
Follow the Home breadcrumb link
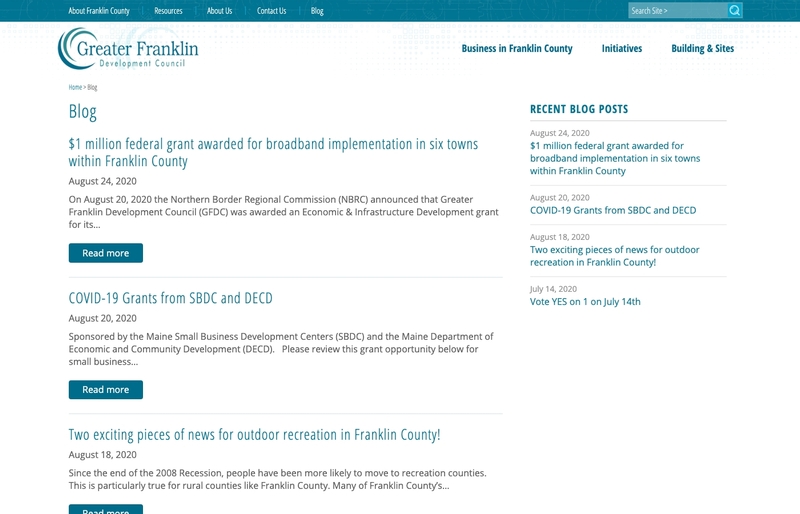tap(75, 87)
